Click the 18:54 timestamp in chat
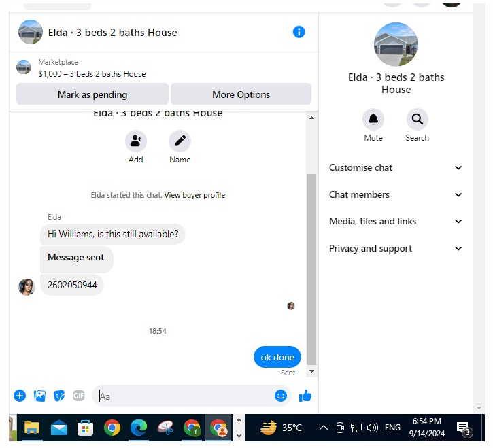 [x=158, y=331]
